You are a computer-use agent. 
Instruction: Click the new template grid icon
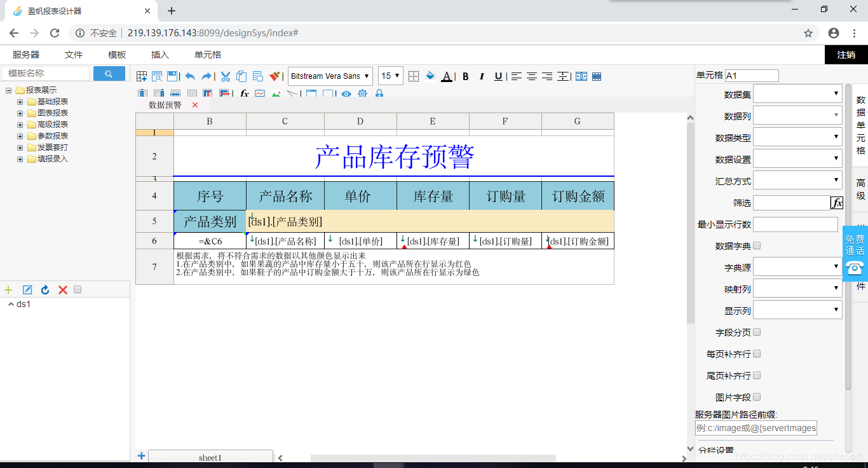point(142,76)
